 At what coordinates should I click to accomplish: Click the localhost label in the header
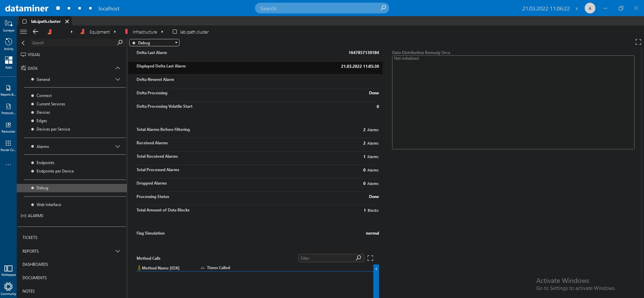point(109,8)
